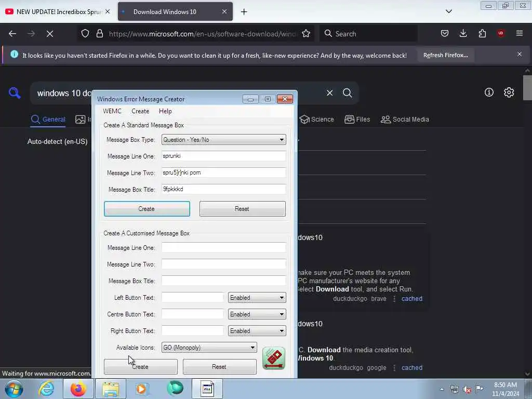Select the Files search category
Screen dimensions: 532x399
click(x=357, y=119)
